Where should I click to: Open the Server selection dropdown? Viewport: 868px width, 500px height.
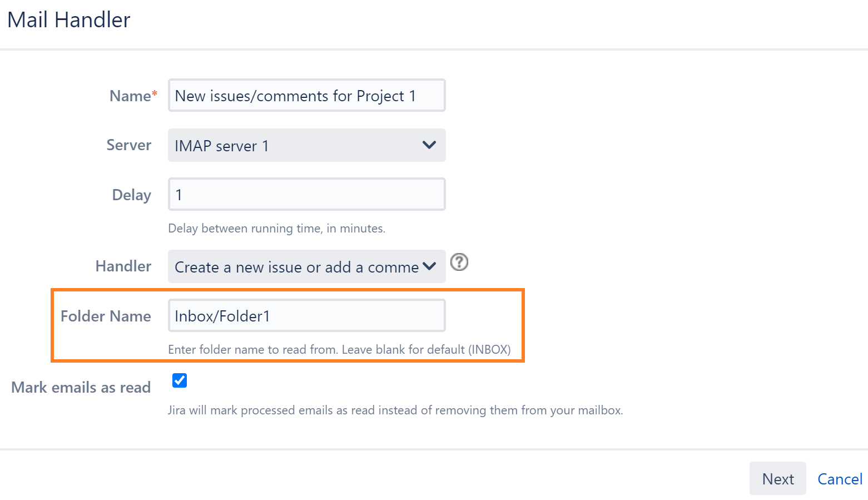click(x=306, y=145)
